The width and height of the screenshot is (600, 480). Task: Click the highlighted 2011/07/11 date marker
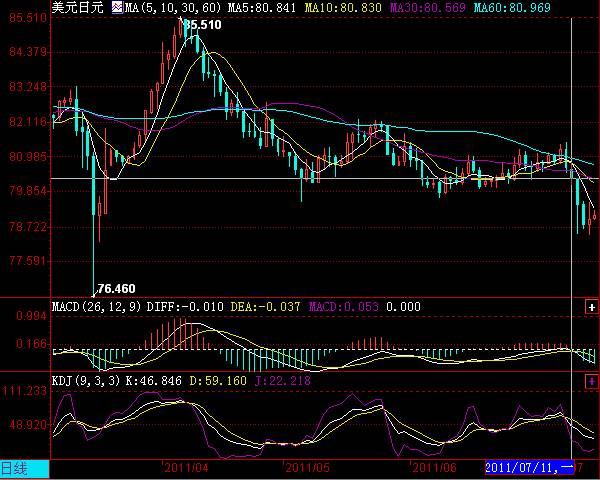pos(530,467)
